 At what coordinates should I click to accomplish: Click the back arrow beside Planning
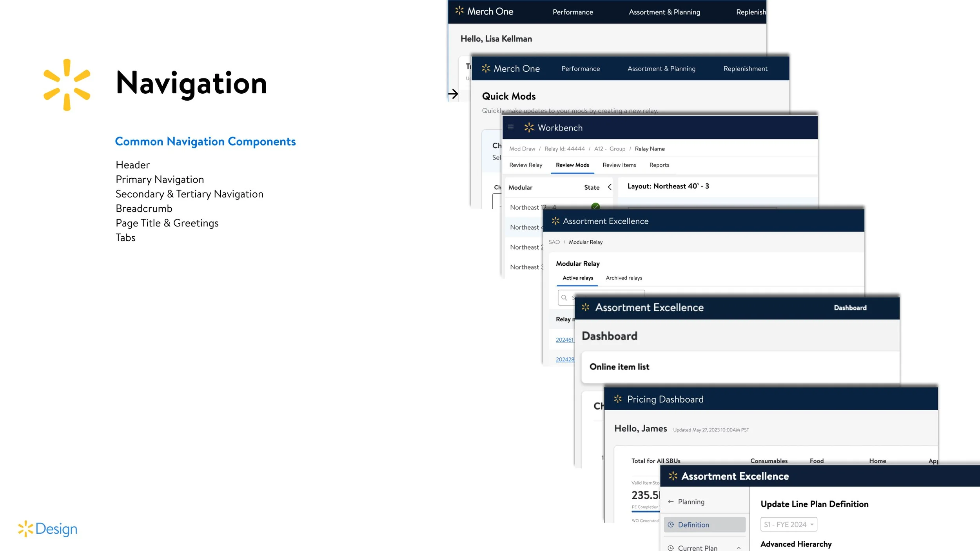click(671, 502)
